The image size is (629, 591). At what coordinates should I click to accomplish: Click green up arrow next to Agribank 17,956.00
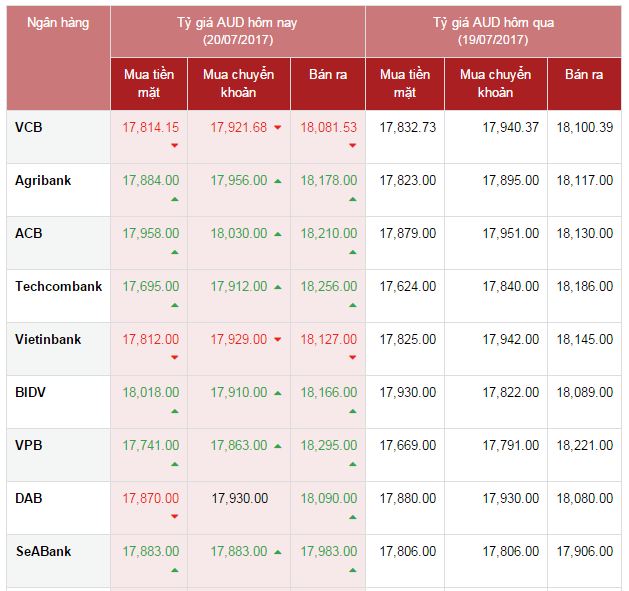pyautogui.click(x=278, y=181)
